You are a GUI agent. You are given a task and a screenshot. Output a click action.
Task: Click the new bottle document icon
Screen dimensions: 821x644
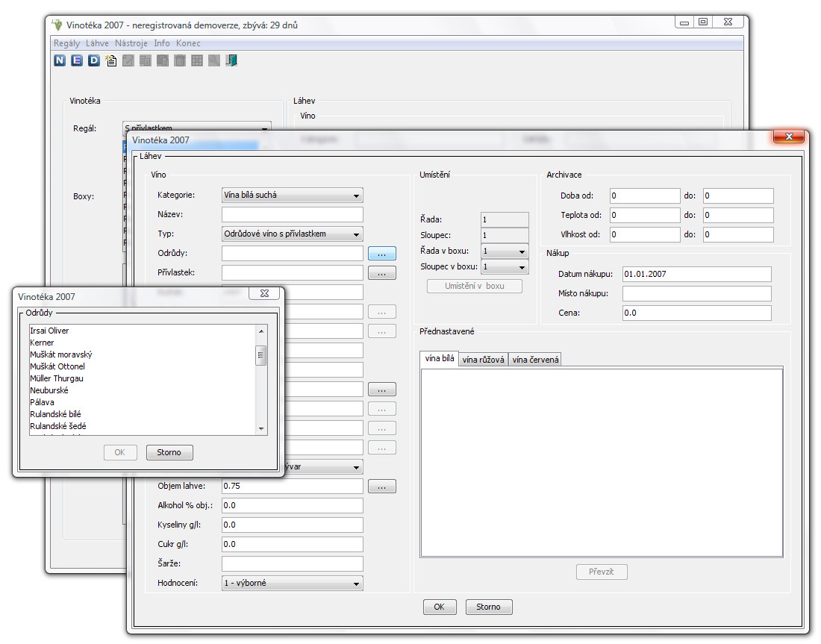(111, 60)
